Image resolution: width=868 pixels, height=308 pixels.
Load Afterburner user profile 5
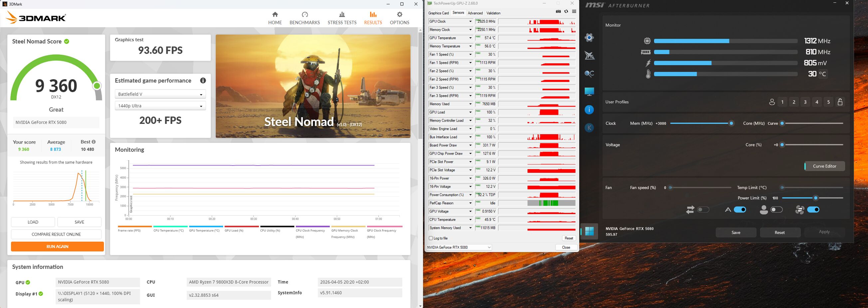[x=829, y=102]
